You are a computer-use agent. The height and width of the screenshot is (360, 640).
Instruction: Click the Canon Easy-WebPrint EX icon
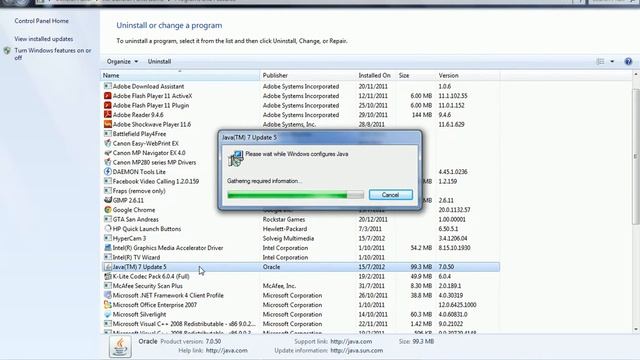[107, 143]
